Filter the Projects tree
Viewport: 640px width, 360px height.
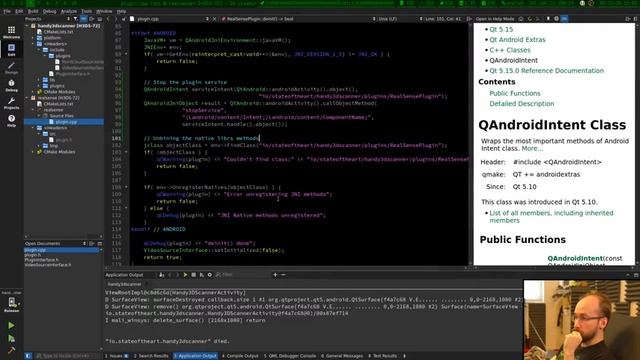click(76, 19)
